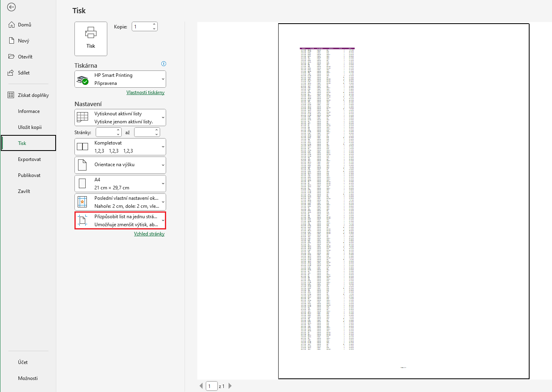
Task: Open the HP Smart Printing printer dropdown
Action: [x=120, y=79]
